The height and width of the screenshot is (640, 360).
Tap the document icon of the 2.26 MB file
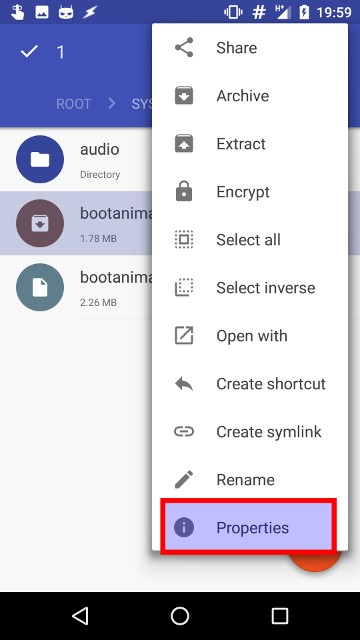click(40, 287)
